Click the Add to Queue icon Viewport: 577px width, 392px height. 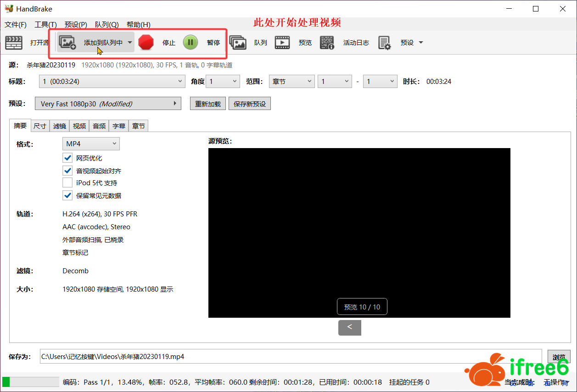(x=67, y=43)
